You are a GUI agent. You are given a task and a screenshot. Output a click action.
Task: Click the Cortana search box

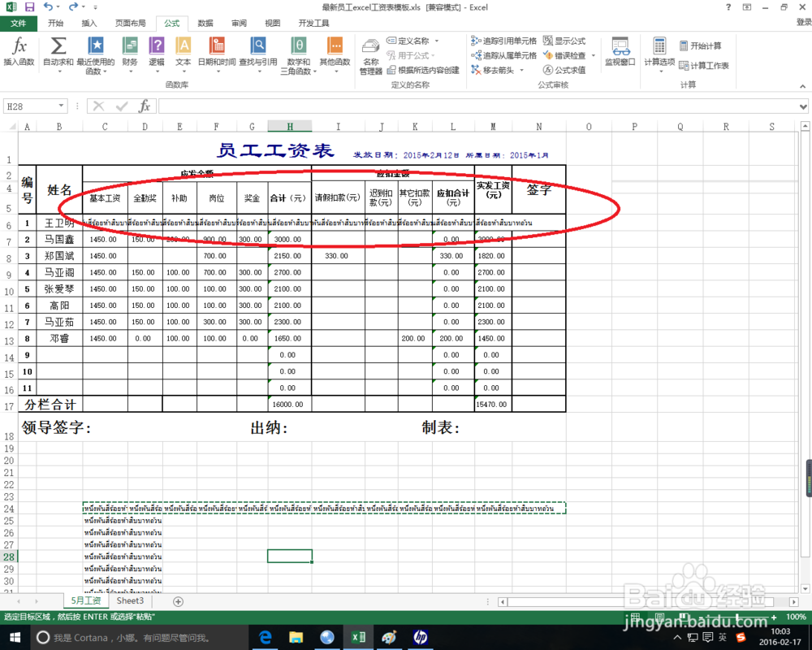138,638
